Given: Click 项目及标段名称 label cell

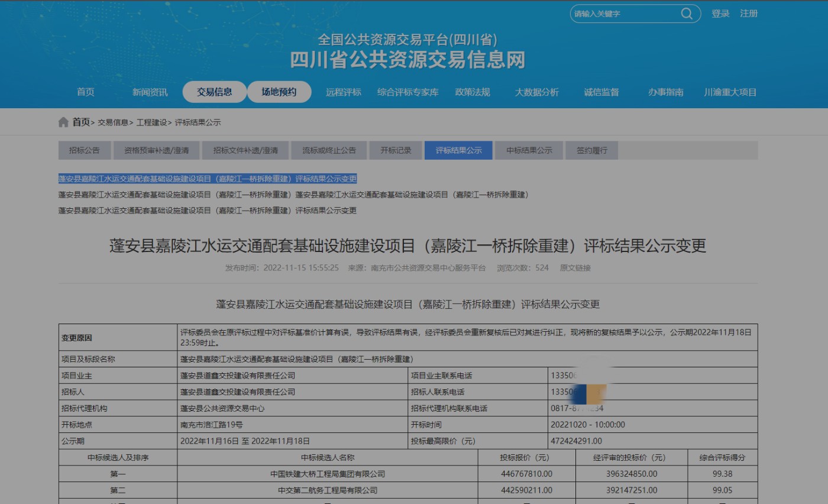Looking at the screenshot, I should [118, 359].
